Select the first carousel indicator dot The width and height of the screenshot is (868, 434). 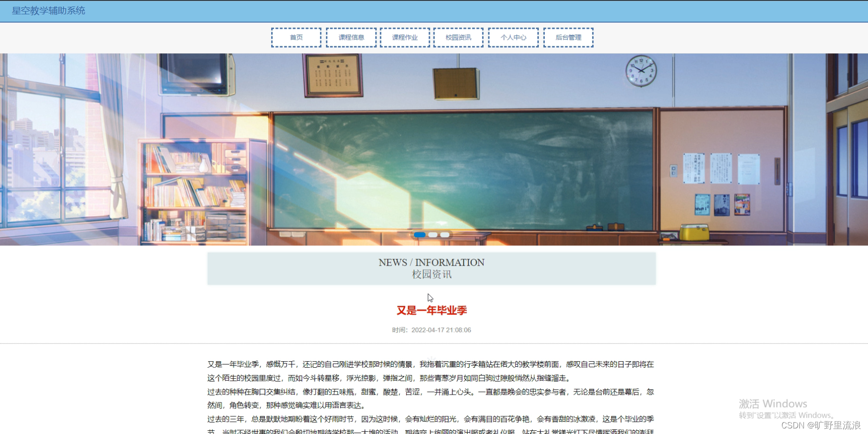click(x=420, y=235)
